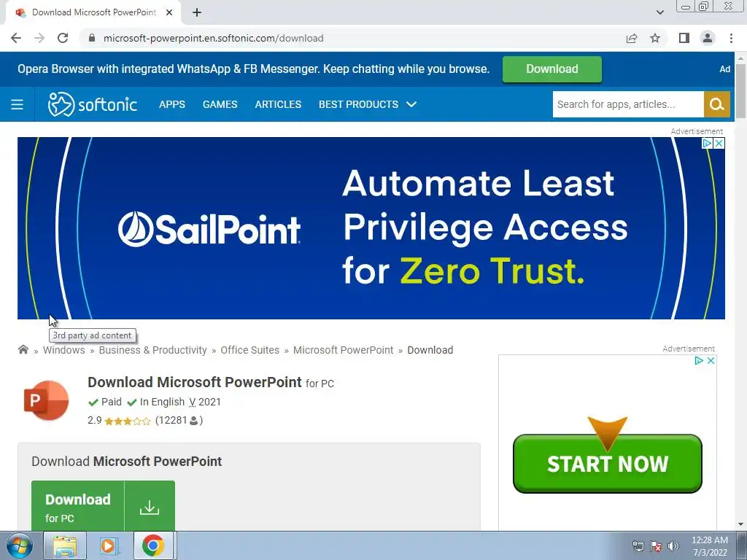Click the home icon in breadcrumb
The height and width of the screenshot is (560, 747).
pos(23,349)
